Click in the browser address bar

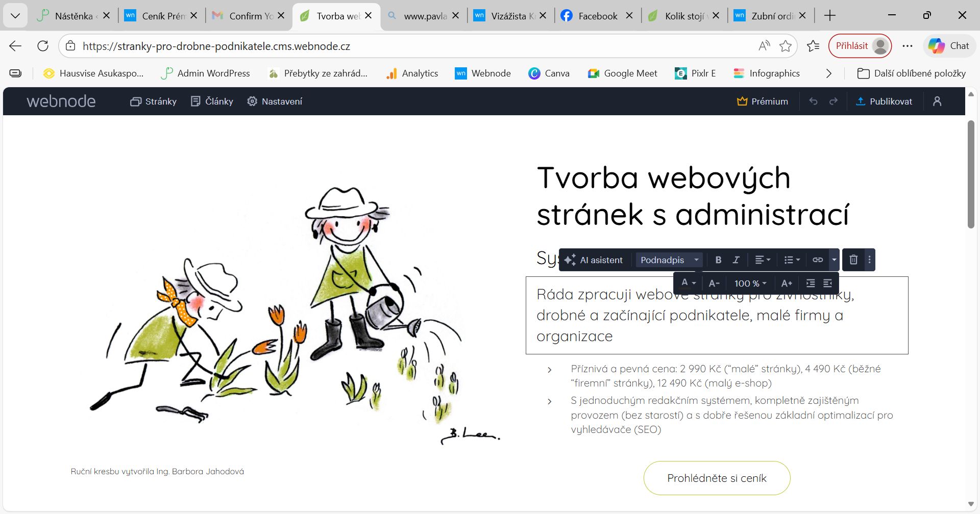(216, 46)
